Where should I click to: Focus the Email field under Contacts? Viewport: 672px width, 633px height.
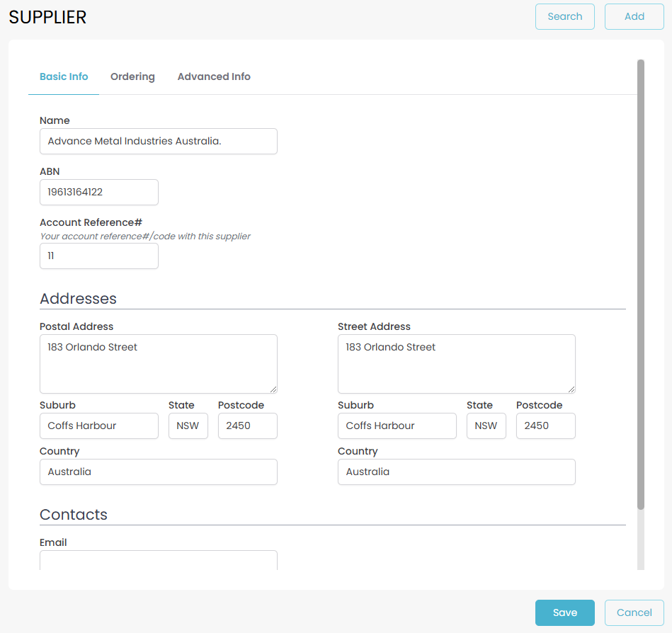tap(158, 560)
